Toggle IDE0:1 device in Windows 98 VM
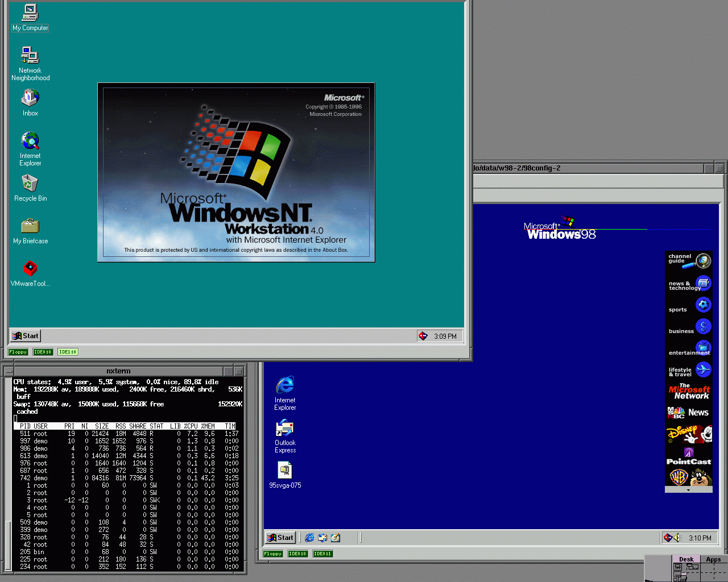This screenshot has height=582, width=728. [x=322, y=554]
